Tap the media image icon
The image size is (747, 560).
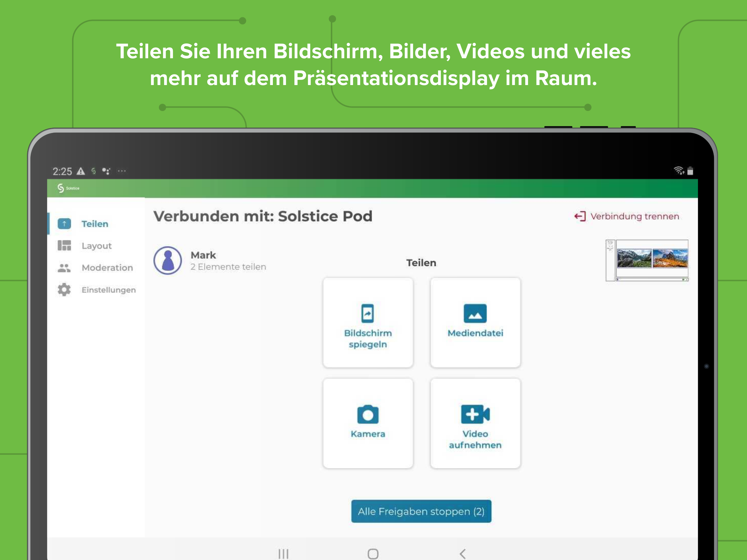(x=475, y=313)
